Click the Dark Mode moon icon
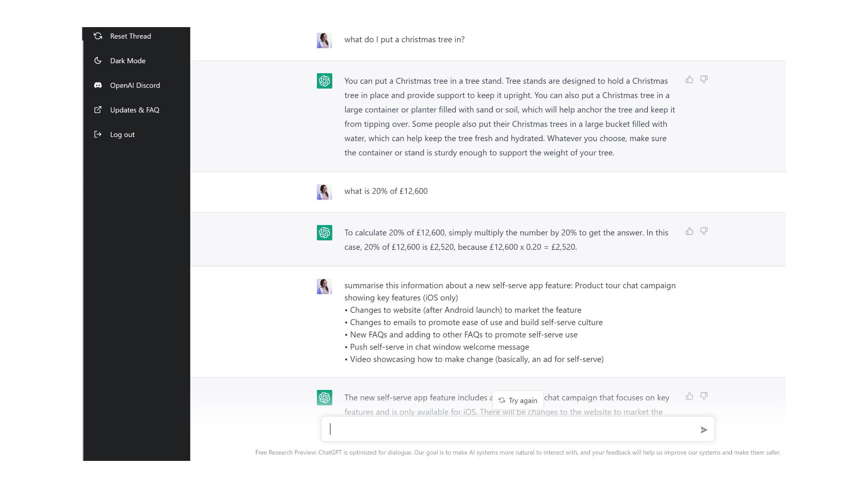 98,61
